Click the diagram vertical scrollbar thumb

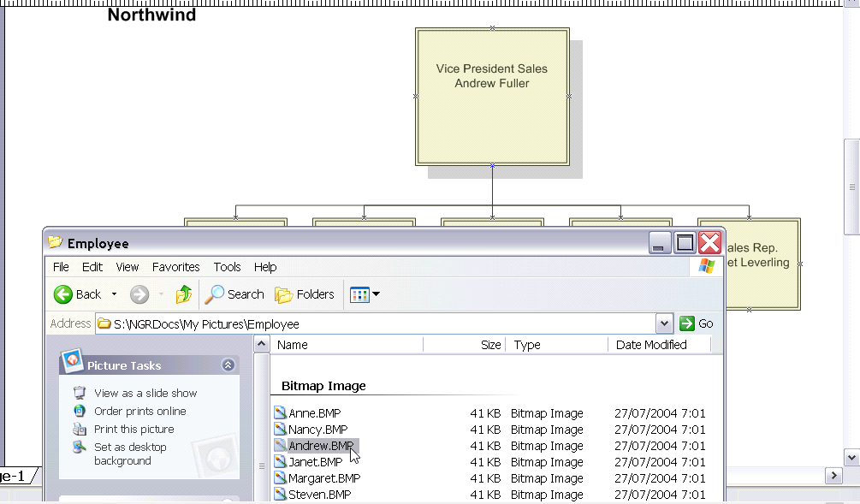(x=851, y=187)
